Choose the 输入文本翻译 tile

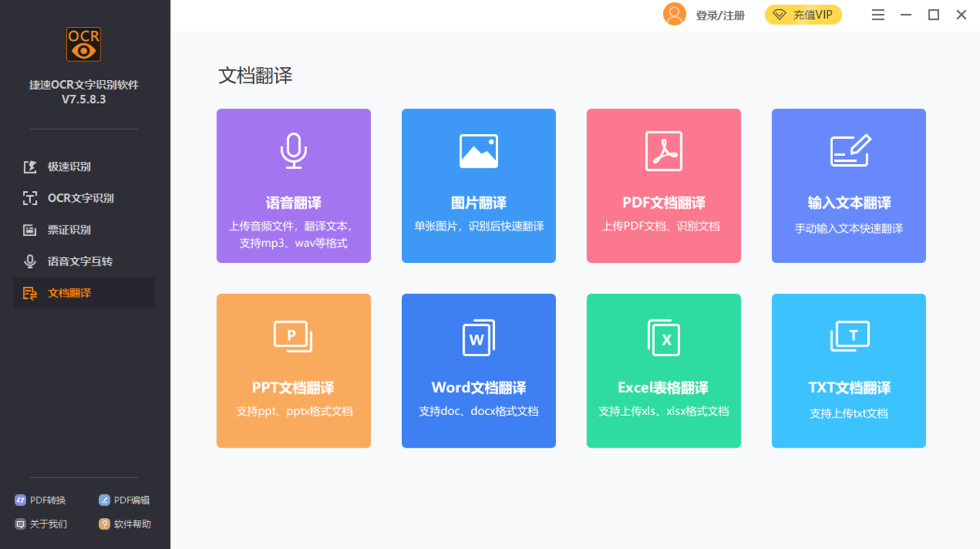[849, 185]
